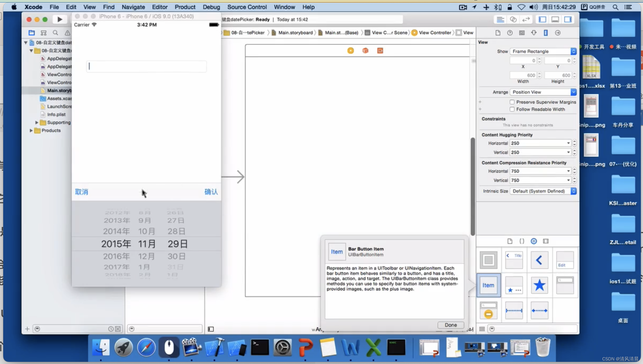The width and height of the screenshot is (643, 364).
Task: Enable Preserve Superview Margins checkbox
Action: tap(512, 102)
